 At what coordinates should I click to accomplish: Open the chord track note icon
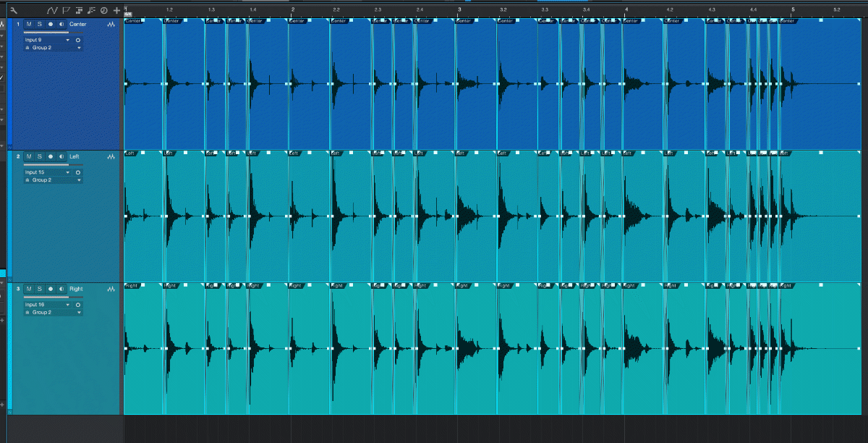91,11
